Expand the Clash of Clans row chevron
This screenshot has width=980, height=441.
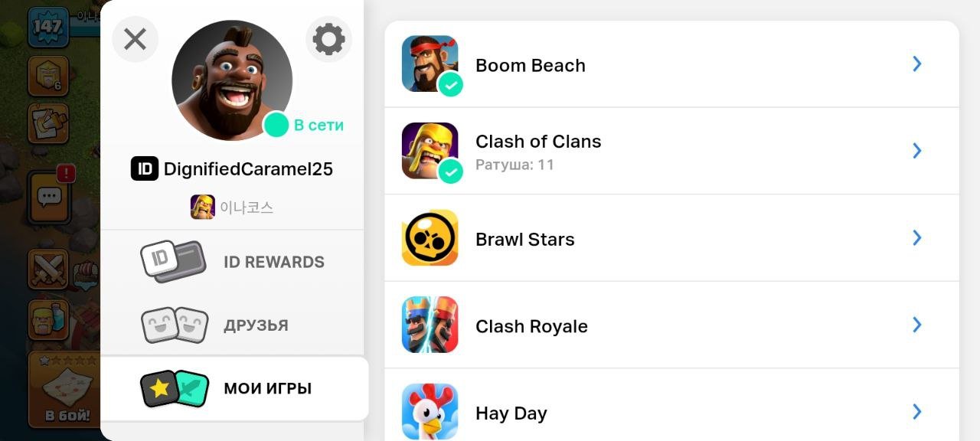[x=916, y=151]
